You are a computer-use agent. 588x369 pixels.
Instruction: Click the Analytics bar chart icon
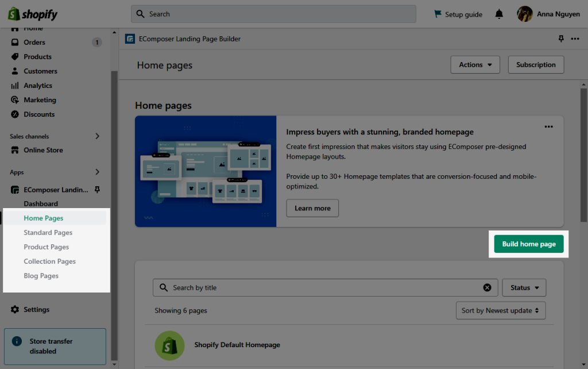[x=14, y=86]
